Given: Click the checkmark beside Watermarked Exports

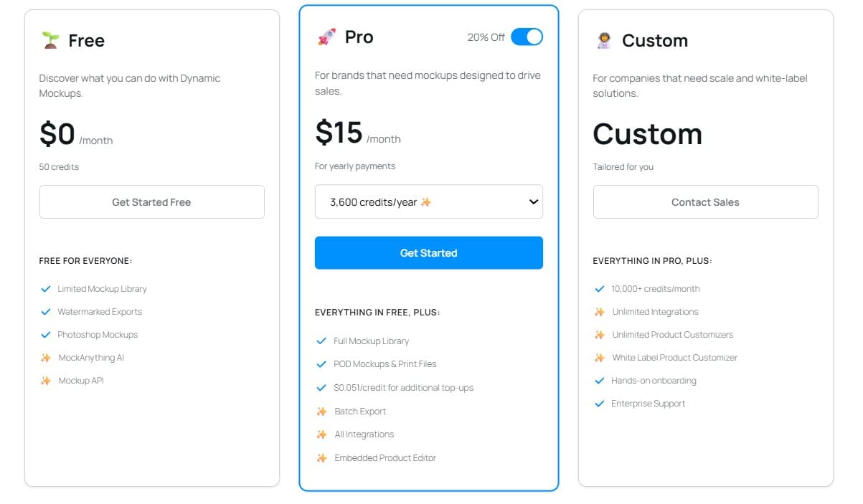Looking at the screenshot, I should click(x=44, y=311).
